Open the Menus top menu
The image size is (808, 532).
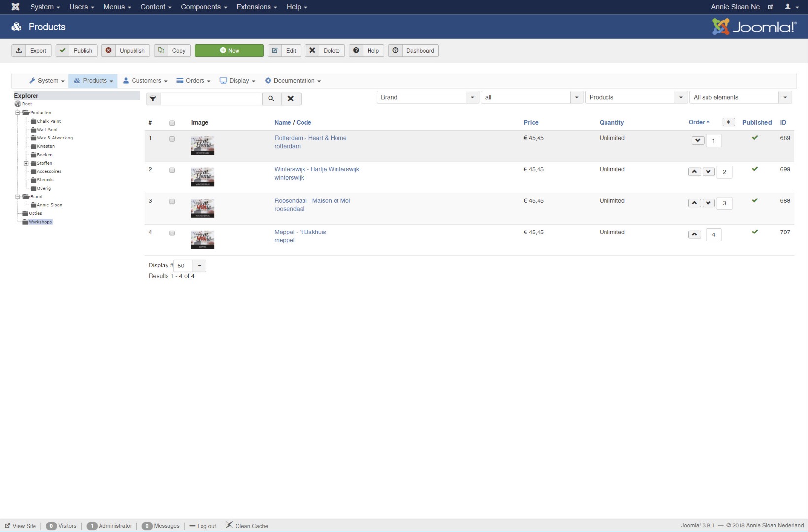click(117, 7)
